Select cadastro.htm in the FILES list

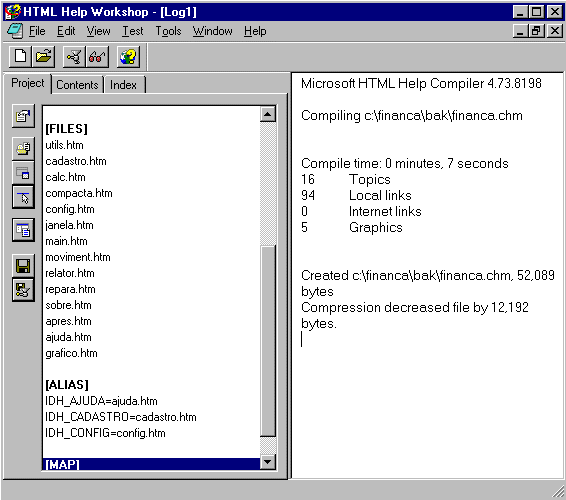tap(76, 161)
